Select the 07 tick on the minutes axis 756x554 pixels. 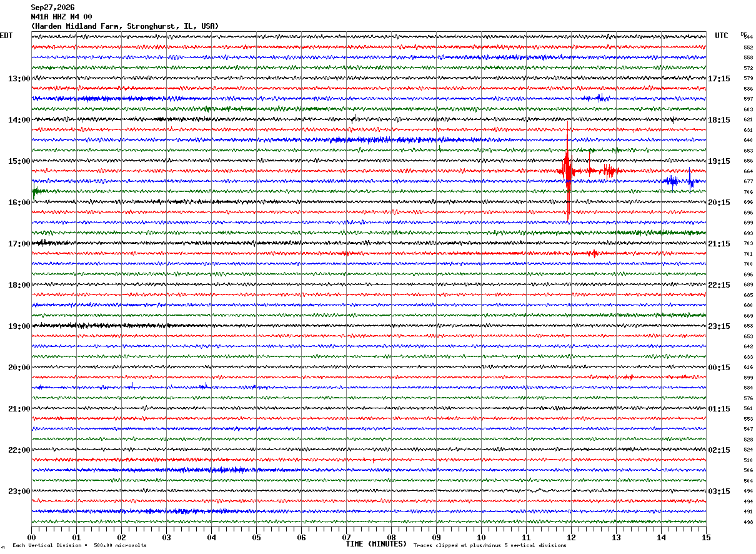pos(346,537)
